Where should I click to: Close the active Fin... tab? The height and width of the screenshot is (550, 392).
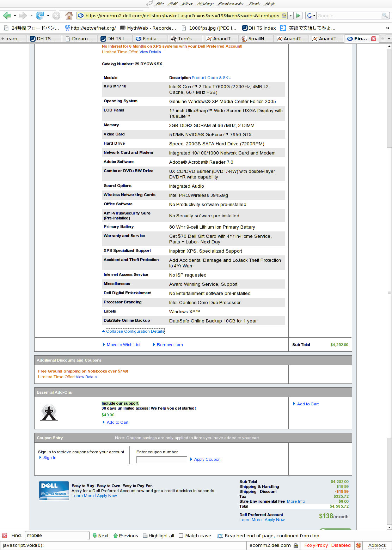point(374,39)
